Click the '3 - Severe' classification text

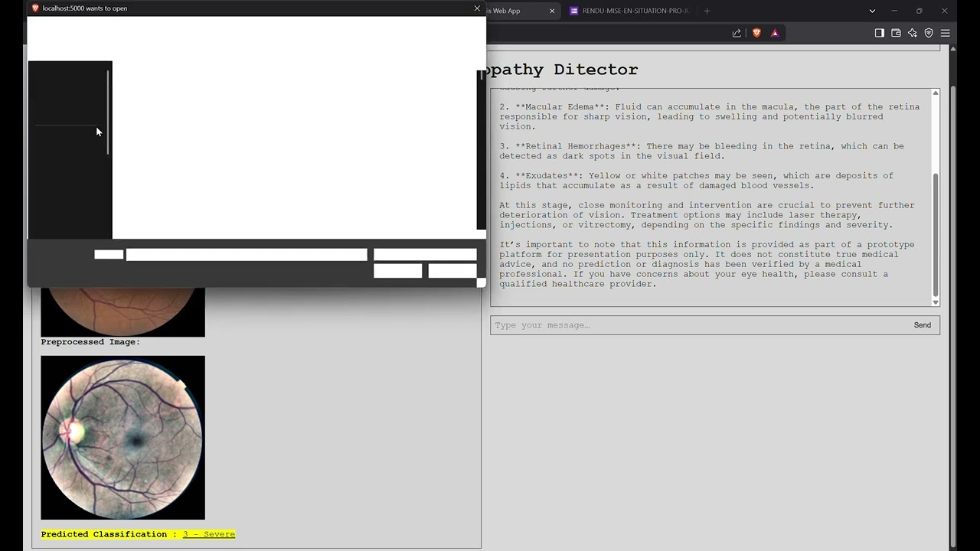208,534
